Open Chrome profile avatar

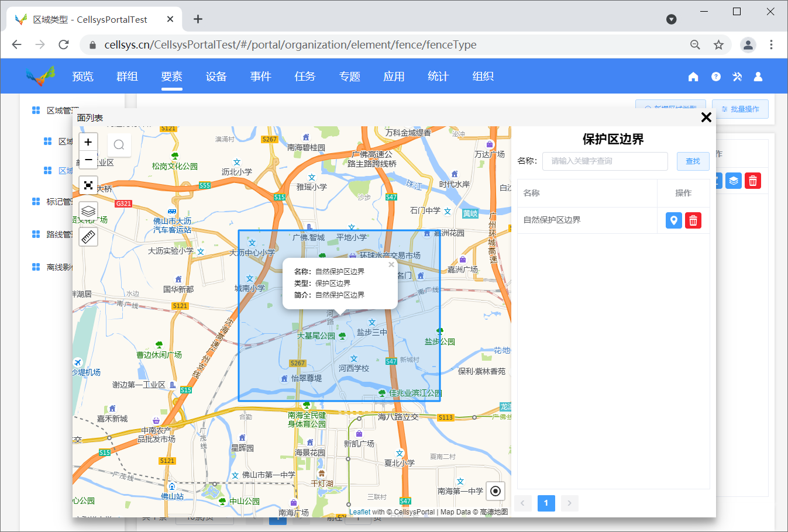pyautogui.click(x=748, y=45)
